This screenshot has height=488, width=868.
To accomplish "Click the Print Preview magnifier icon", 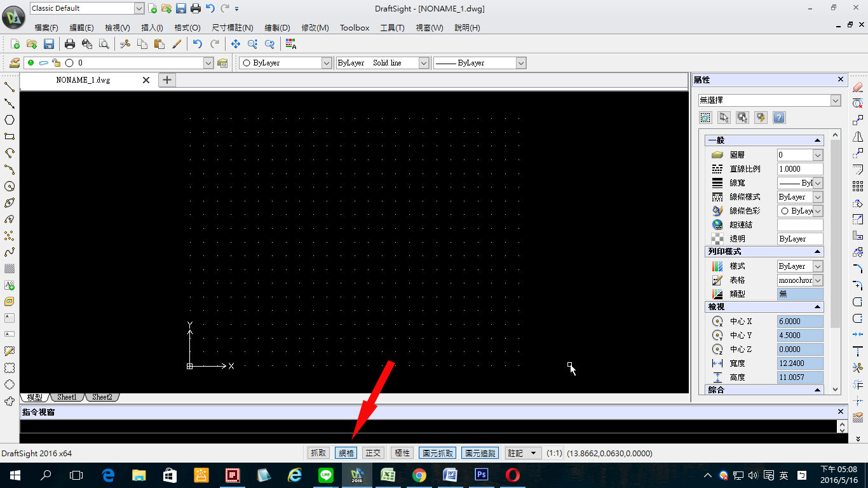I will coord(104,44).
